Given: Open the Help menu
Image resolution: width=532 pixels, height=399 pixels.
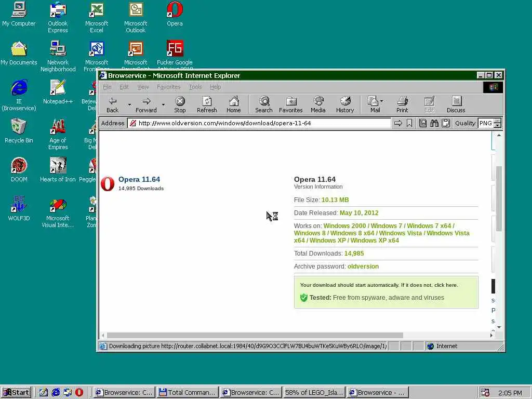Looking at the screenshot, I should [215, 87].
